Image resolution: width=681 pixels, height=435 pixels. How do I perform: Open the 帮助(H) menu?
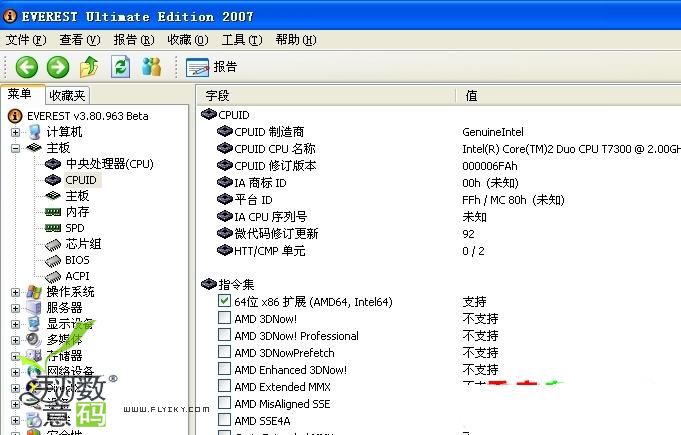coord(296,40)
